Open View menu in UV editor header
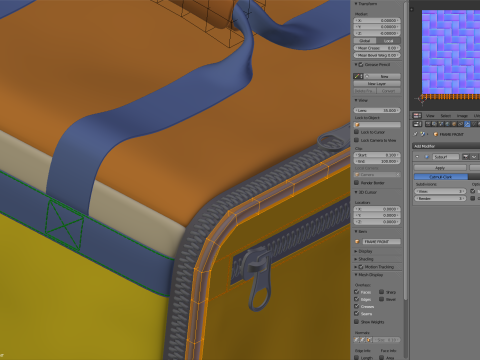The width and height of the screenshot is (480, 360). click(x=430, y=116)
